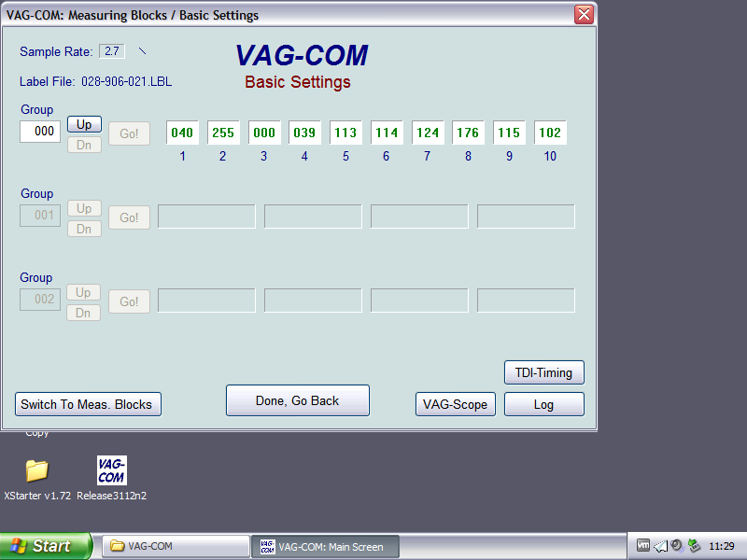This screenshot has height=560, width=747.
Task: Close the Measuring Blocks / Basic Settings window
Action: click(584, 14)
